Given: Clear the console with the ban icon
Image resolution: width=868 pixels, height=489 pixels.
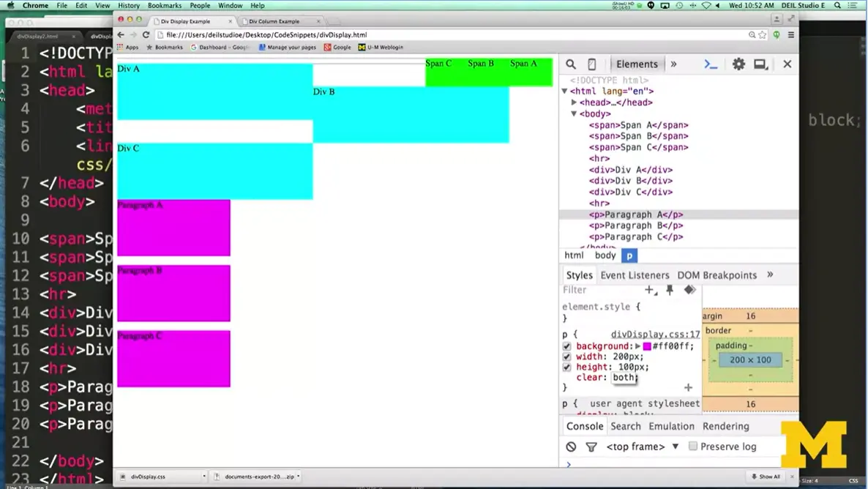Looking at the screenshot, I should (x=572, y=447).
